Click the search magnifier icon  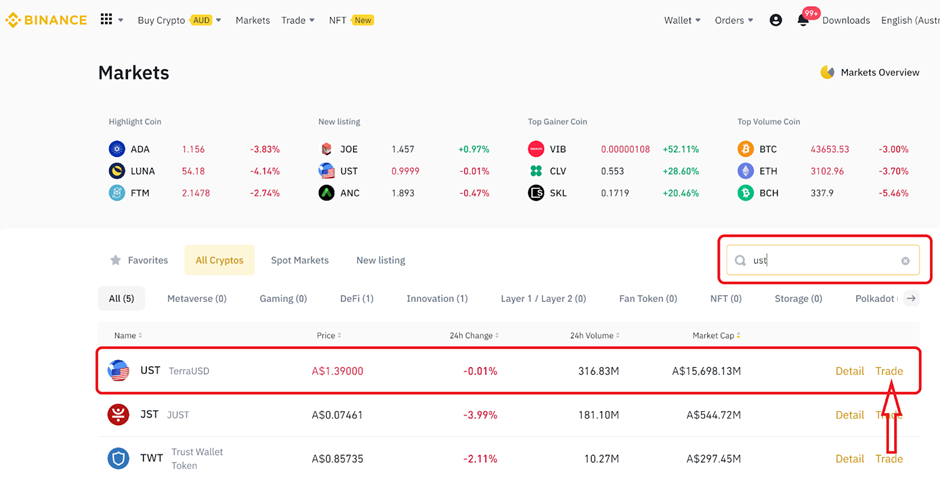point(741,261)
